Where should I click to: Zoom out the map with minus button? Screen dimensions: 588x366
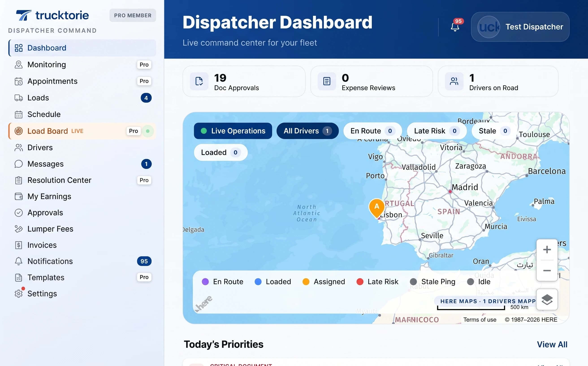[x=547, y=271]
